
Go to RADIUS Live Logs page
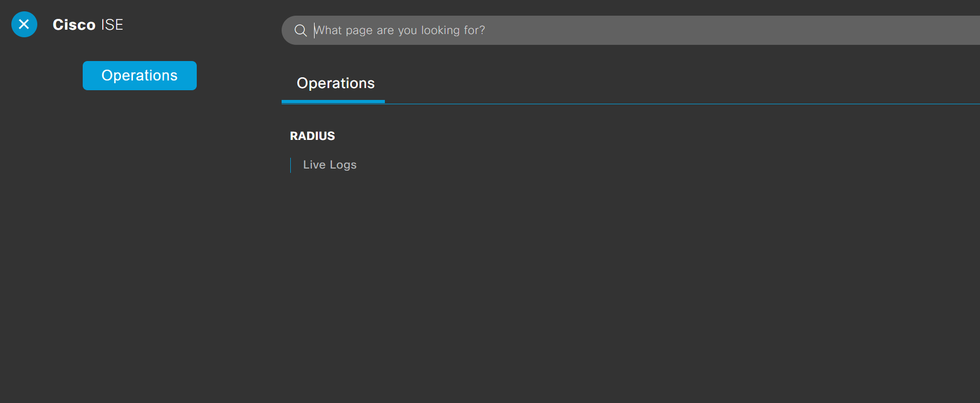(x=330, y=165)
